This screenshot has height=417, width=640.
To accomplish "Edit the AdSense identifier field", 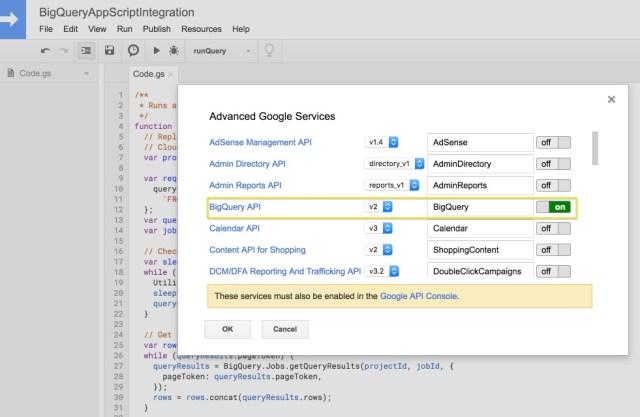I will coord(480,142).
